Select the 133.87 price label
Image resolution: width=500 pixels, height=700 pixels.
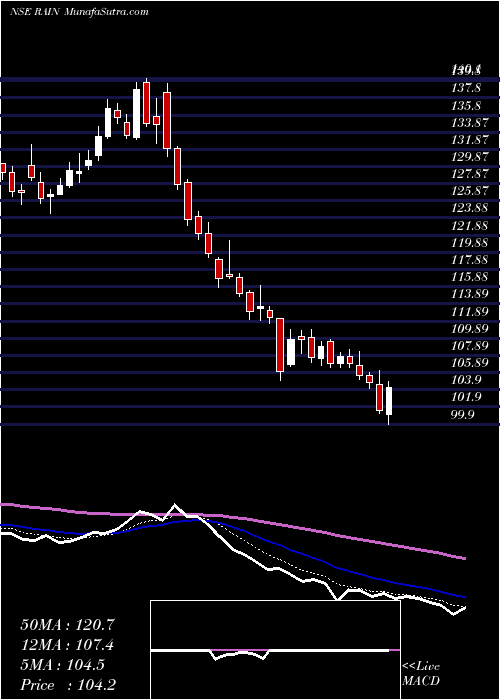[x=469, y=123]
